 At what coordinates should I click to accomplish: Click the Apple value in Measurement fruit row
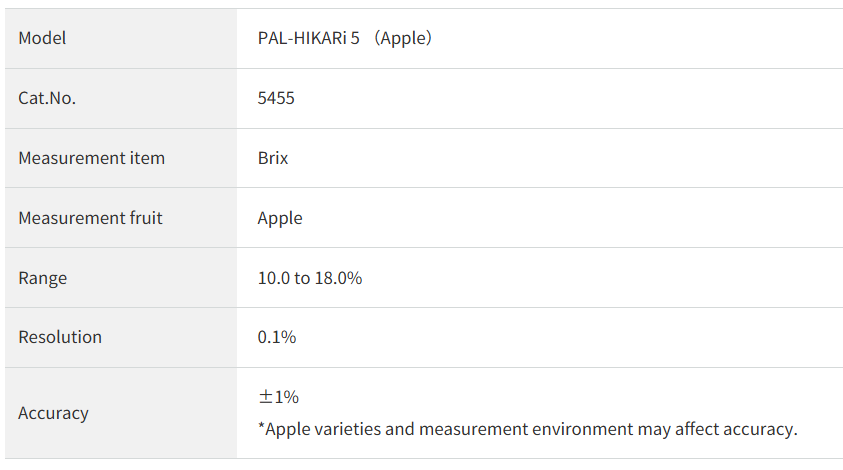tap(280, 218)
